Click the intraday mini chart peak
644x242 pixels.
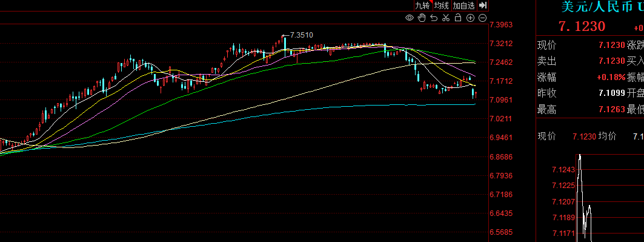[x=580, y=156]
